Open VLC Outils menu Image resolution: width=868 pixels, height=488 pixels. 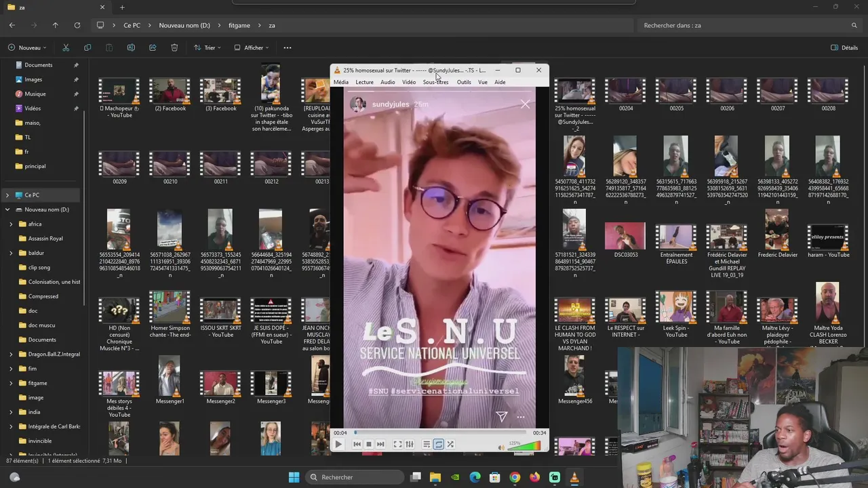click(x=464, y=82)
